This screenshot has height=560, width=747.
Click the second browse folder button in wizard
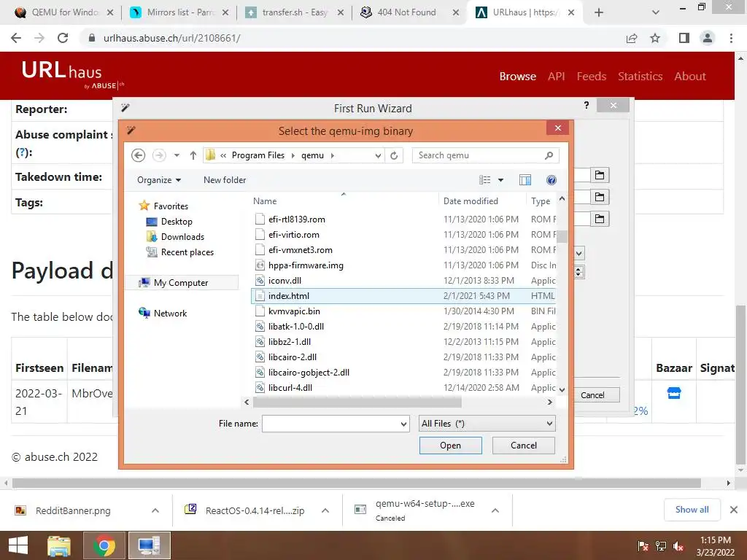pos(600,197)
